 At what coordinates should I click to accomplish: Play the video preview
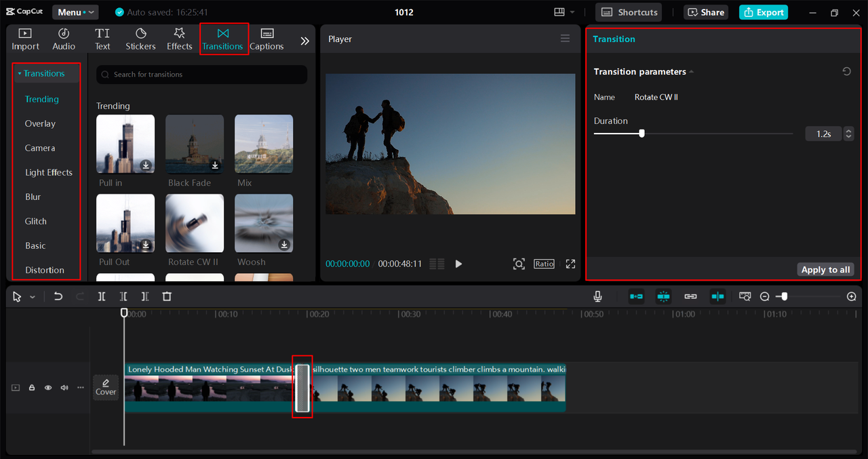458,264
